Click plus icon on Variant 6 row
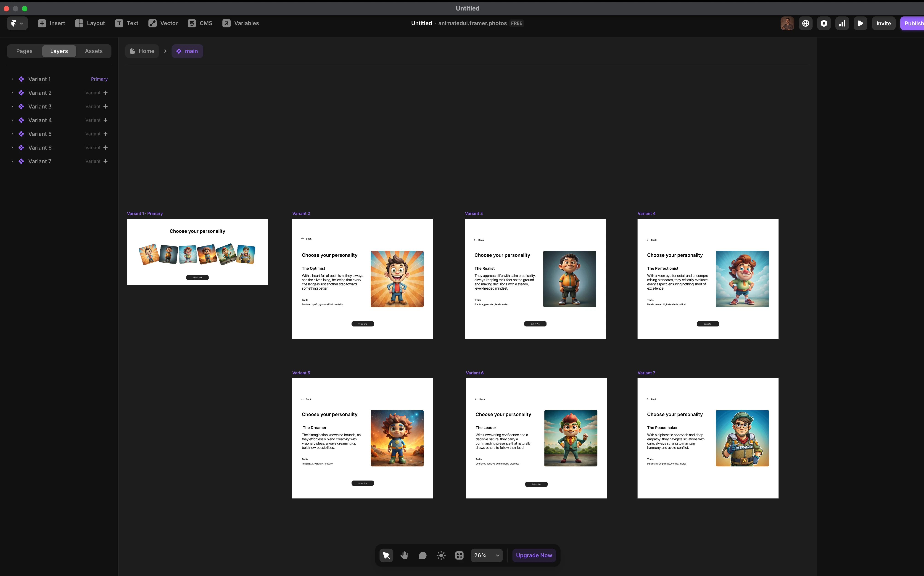 [106, 148]
